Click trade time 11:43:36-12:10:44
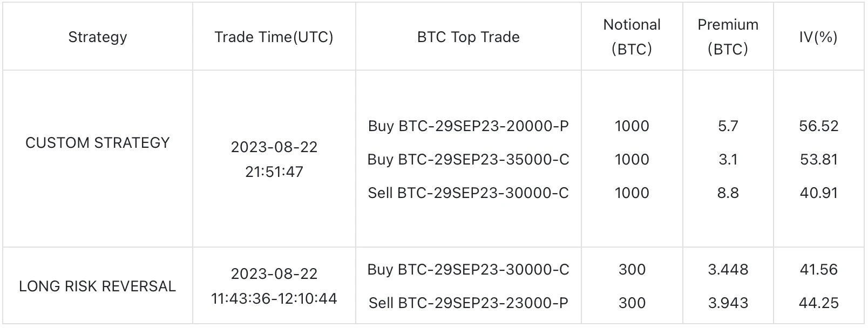This screenshot has height=328, width=868. pos(274,298)
